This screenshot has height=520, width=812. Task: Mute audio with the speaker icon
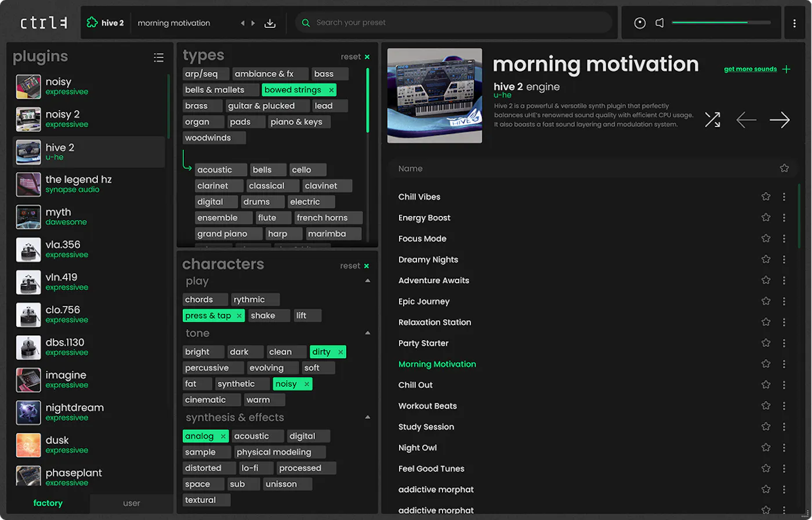pyautogui.click(x=659, y=23)
